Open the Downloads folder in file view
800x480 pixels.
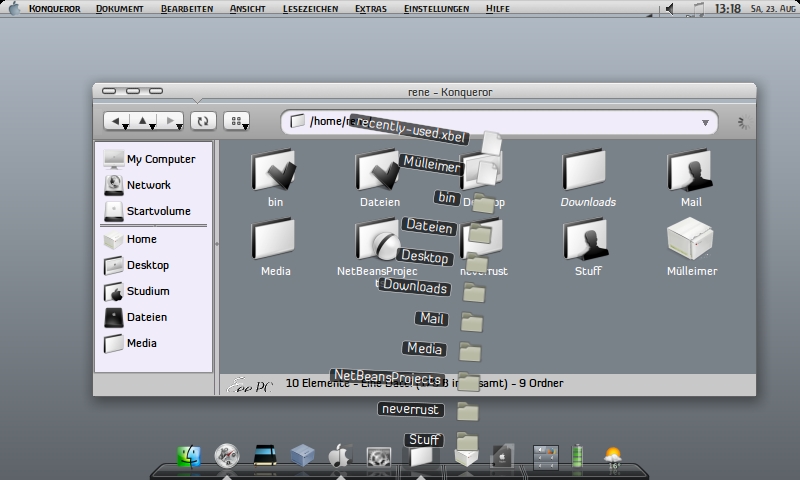point(588,178)
